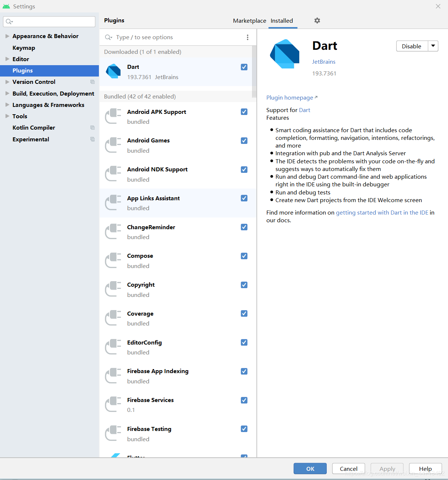
Task: Click the large Dart logo in details pane
Action: [x=285, y=54]
